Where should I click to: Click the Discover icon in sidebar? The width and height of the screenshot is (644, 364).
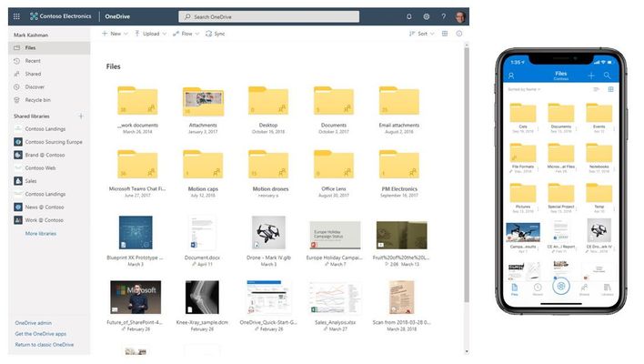pos(17,86)
